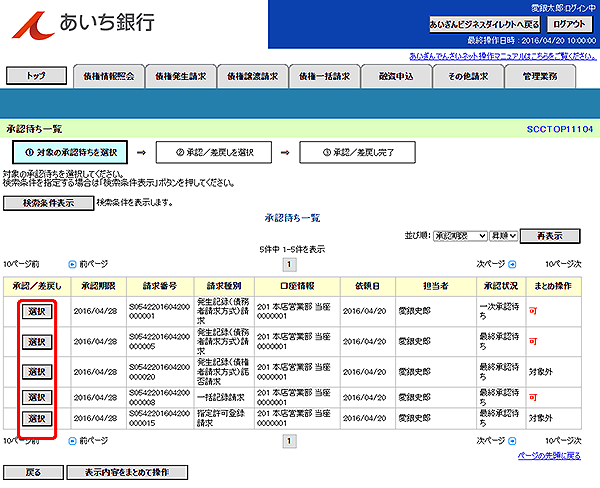Click step ② 承認／差戻しを選択
This screenshot has height=488, width=600.
point(214,152)
